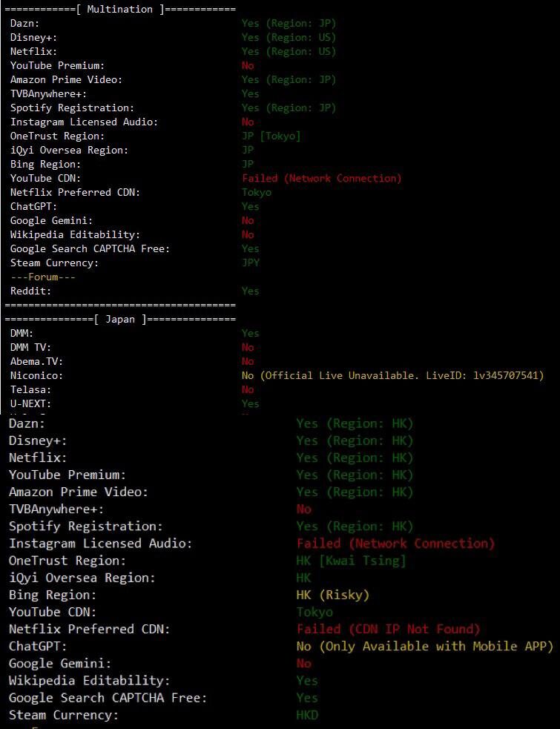Click No (Only Available with Mobile APP)
This screenshot has width=560, height=729.
(424, 646)
